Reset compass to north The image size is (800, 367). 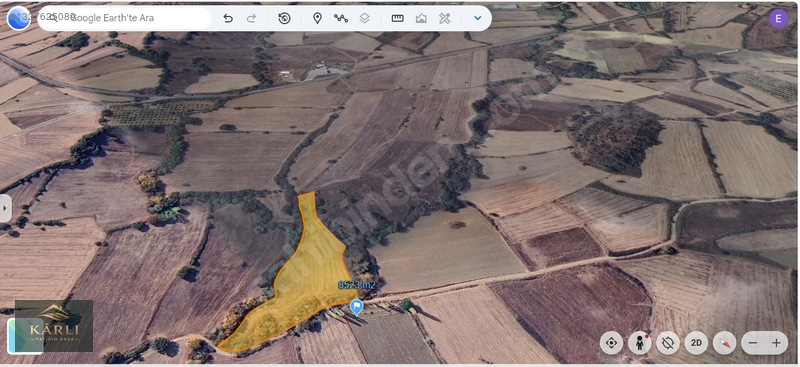724,343
